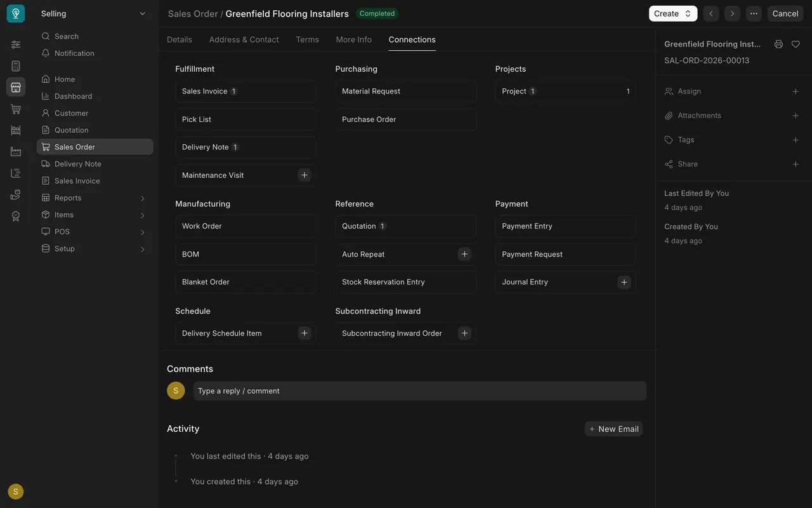Click the green lightbulb app logo
This screenshot has height=508, width=812.
coord(16,13)
